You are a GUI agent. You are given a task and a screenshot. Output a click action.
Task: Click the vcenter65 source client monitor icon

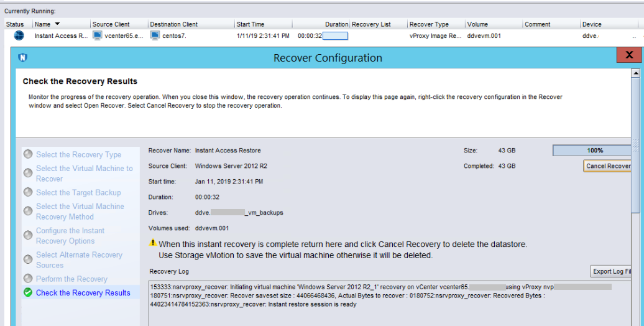97,35
